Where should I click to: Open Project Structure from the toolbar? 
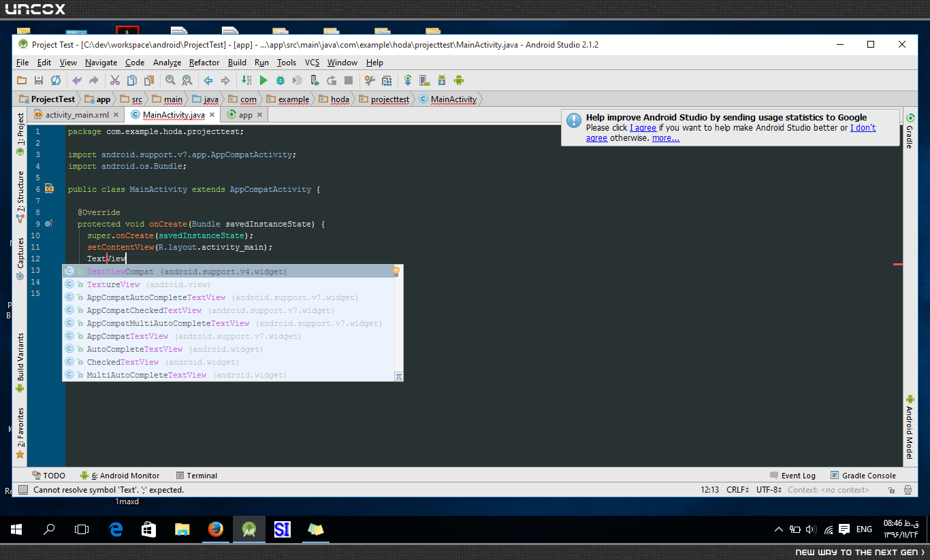pyautogui.click(x=387, y=80)
